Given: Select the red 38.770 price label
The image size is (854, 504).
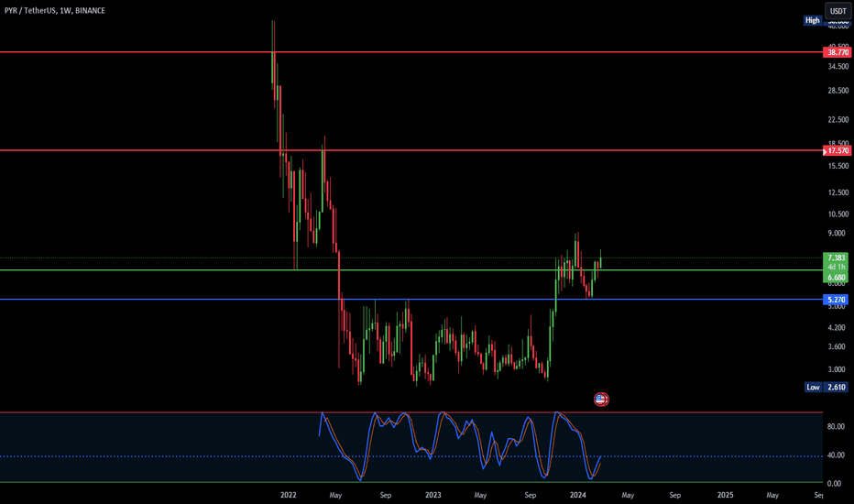Looking at the screenshot, I should pos(838,52).
